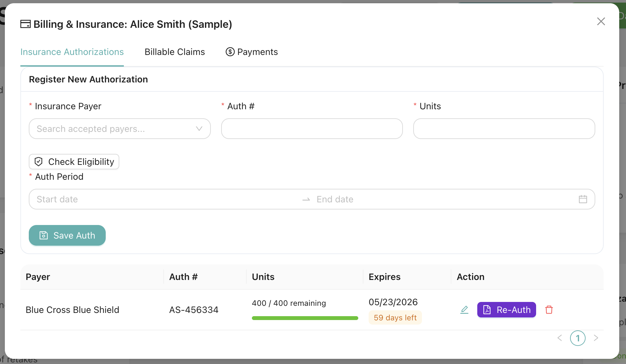This screenshot has width=626, height=364.
Task: Click the save disk icon inside Save Auth
Action: 44,235
